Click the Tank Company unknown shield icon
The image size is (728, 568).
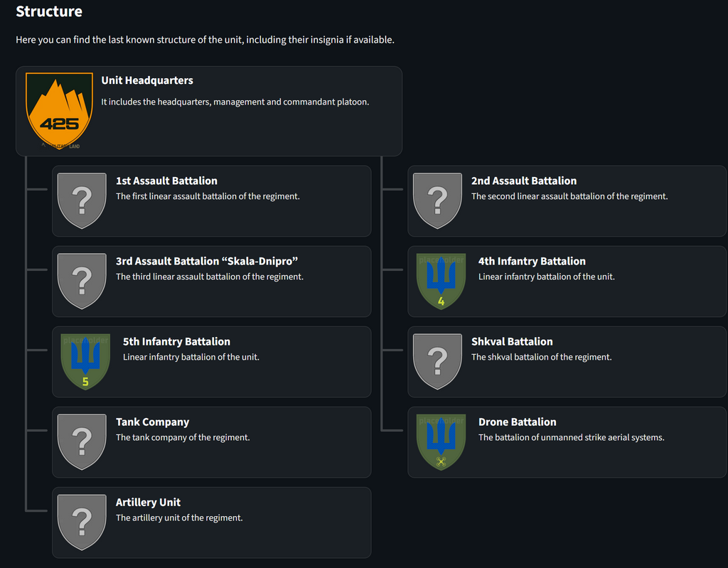pyautogui.click(x=82, y=441)
